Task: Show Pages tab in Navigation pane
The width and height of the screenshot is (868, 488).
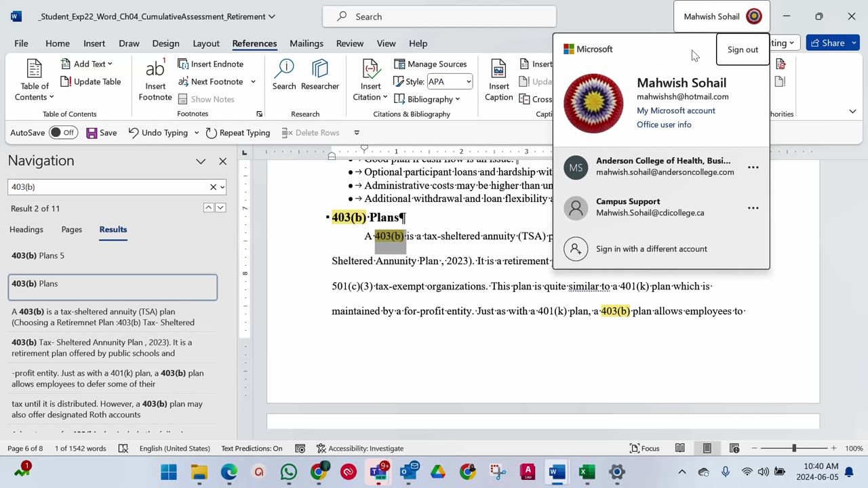Action: (x=71, y=229)
